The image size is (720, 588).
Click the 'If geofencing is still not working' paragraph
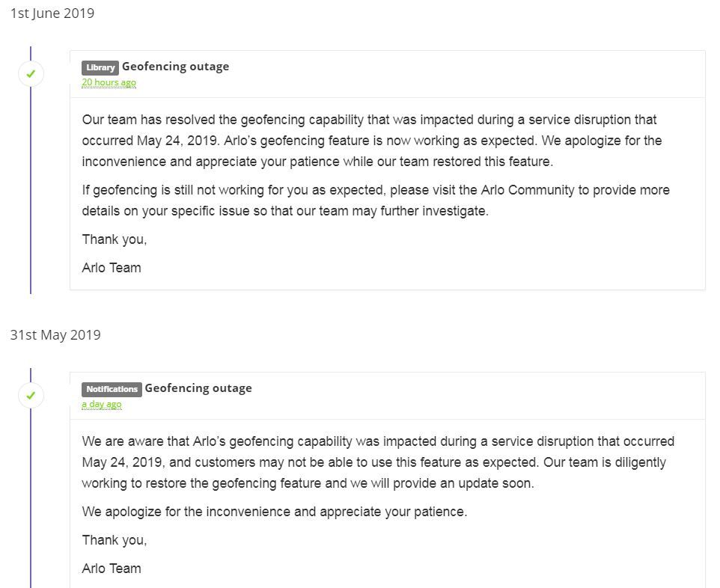(376, 200)
